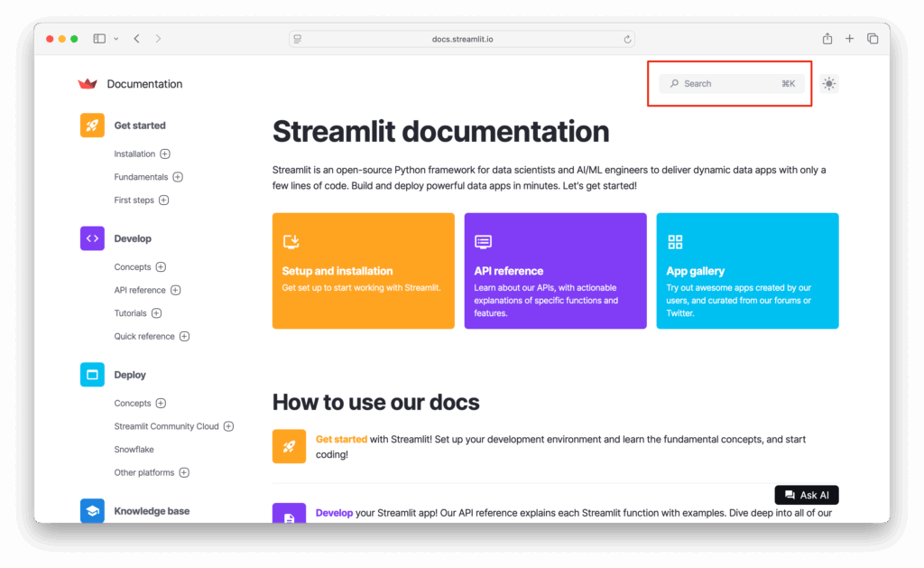924x568 pixels.
Task: Click the purple Develop code brackets icon
Action: pos(92,238)
